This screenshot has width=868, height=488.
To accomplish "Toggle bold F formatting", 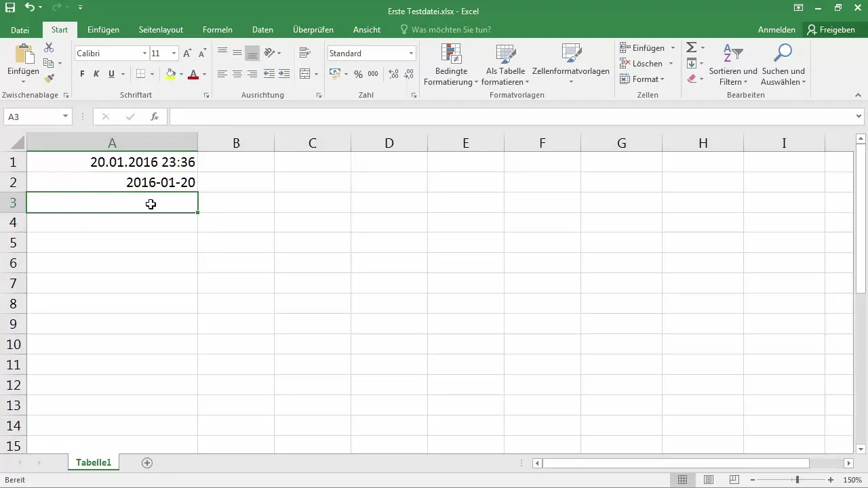I will point(83,74).
